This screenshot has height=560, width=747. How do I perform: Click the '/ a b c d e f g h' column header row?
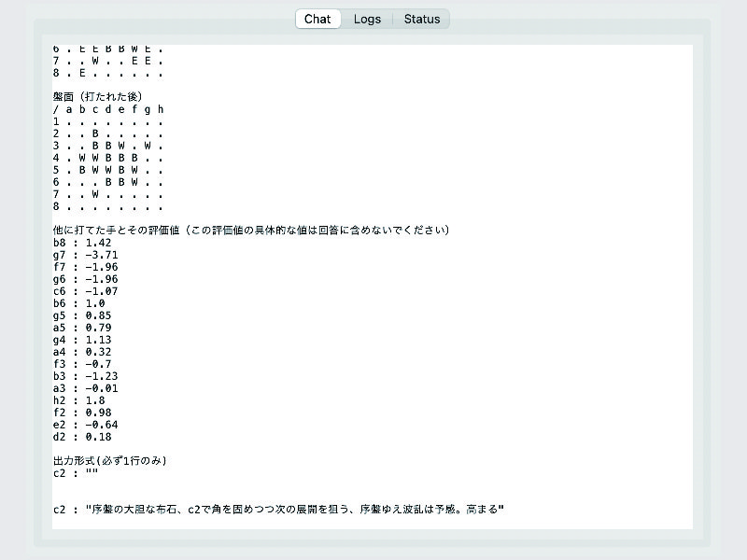pyautogui.click(x=108, y=109)
